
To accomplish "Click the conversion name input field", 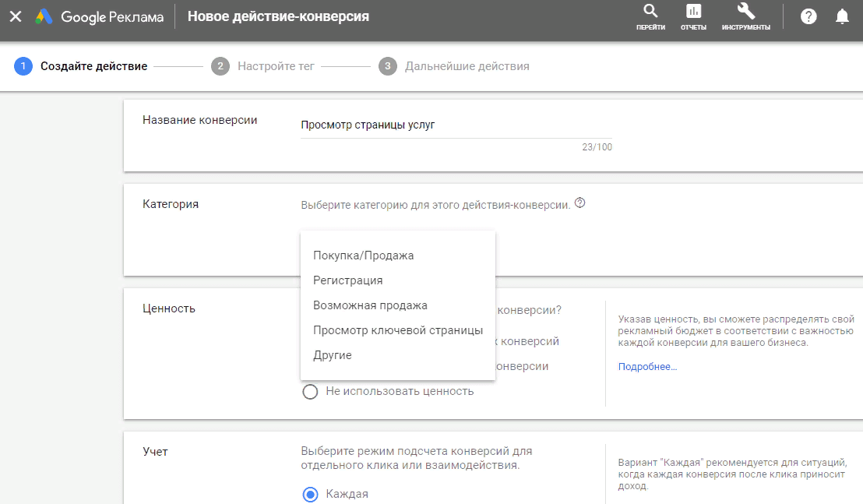I will [456, 125].
